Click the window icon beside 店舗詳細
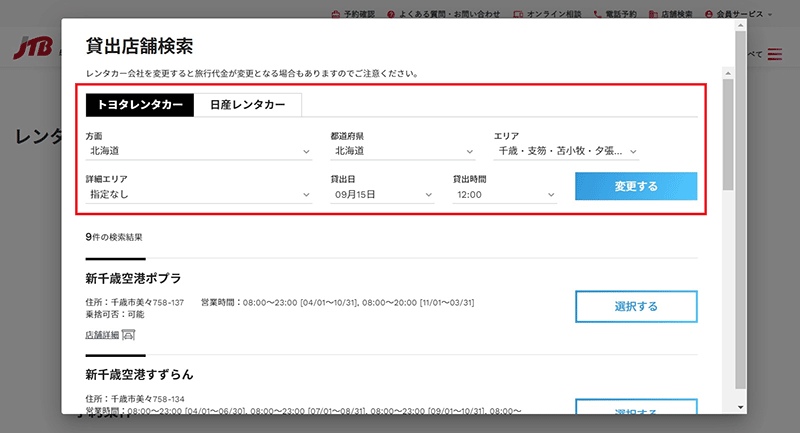 click(x=128, y=334)
